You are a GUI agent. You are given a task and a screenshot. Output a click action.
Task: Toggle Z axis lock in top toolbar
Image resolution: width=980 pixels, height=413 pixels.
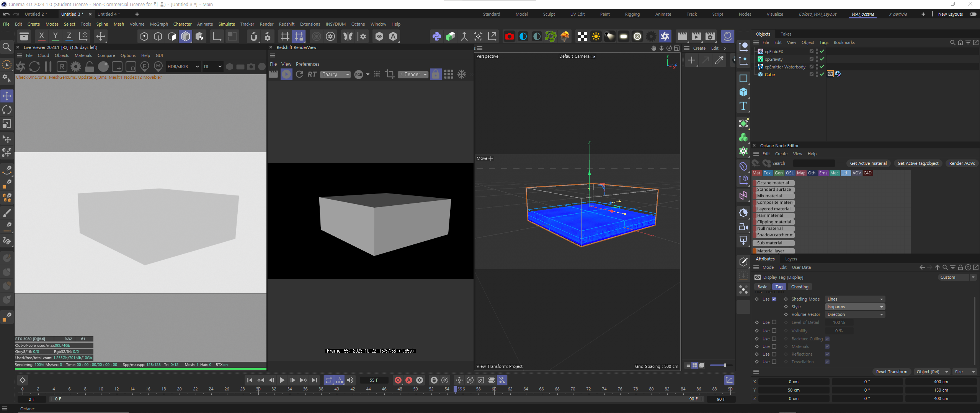pos(69,36)
